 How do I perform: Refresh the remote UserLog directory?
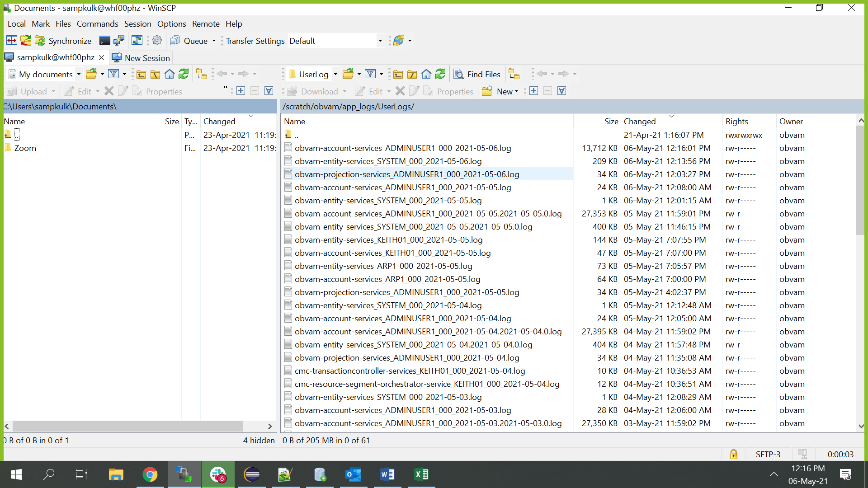pos(440,74)
